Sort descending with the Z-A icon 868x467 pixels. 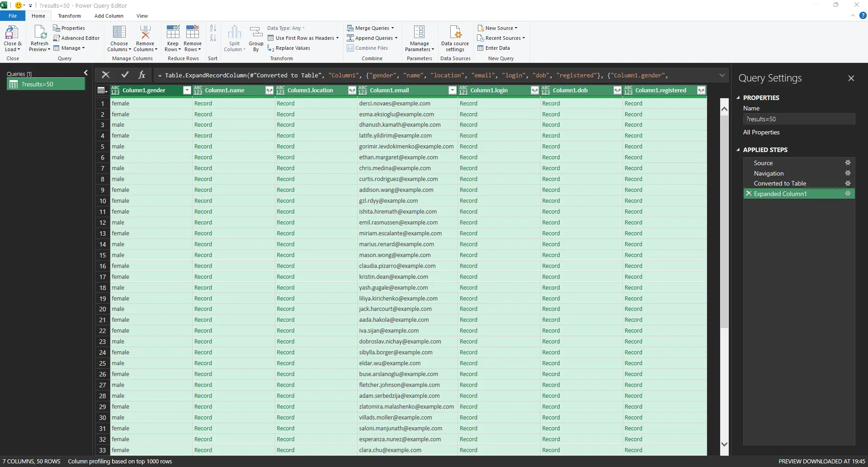[213, 38]
